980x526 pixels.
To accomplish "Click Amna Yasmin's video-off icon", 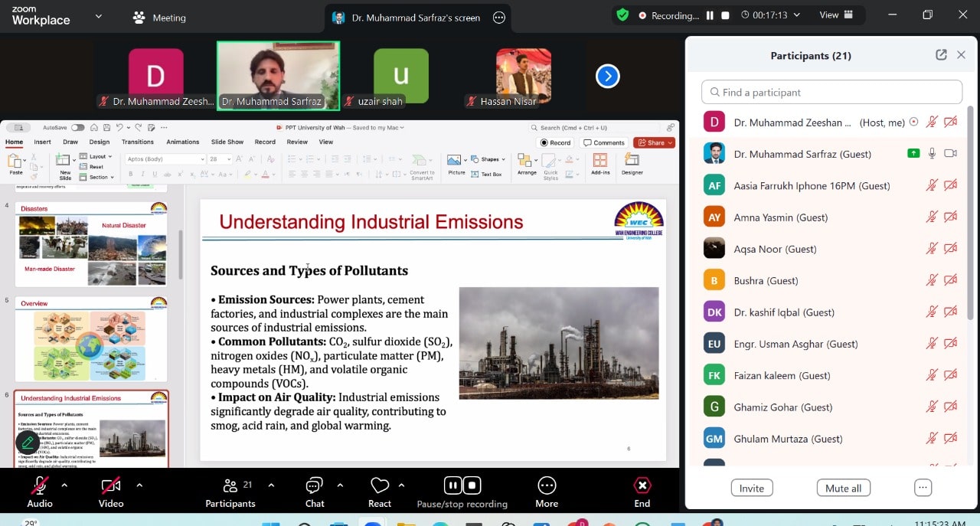I will (951, 217).
